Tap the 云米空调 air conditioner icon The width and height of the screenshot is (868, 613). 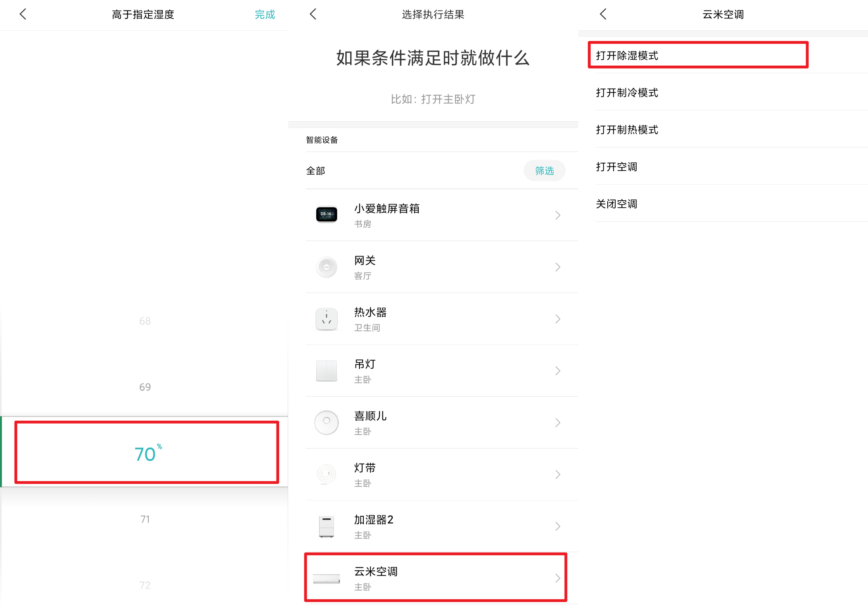[x=326, y=579]
